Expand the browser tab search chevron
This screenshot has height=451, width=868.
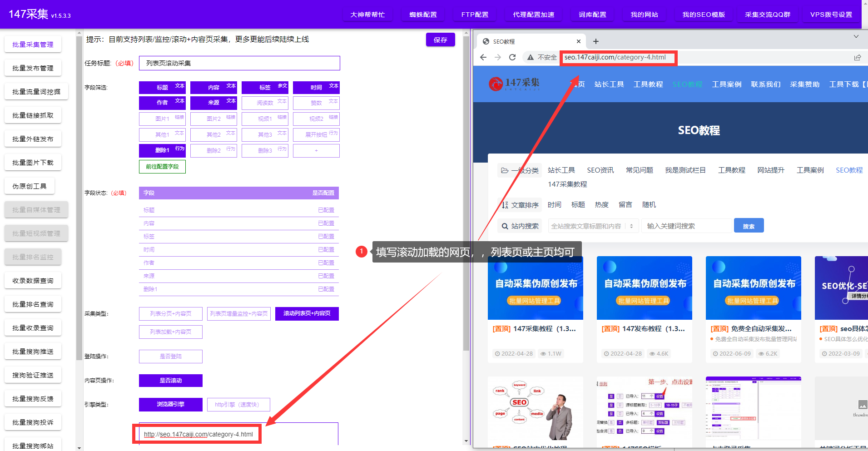point(856,36)
